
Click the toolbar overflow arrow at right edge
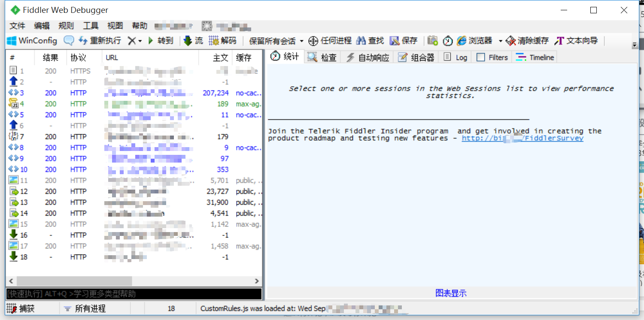pos(635,45)
